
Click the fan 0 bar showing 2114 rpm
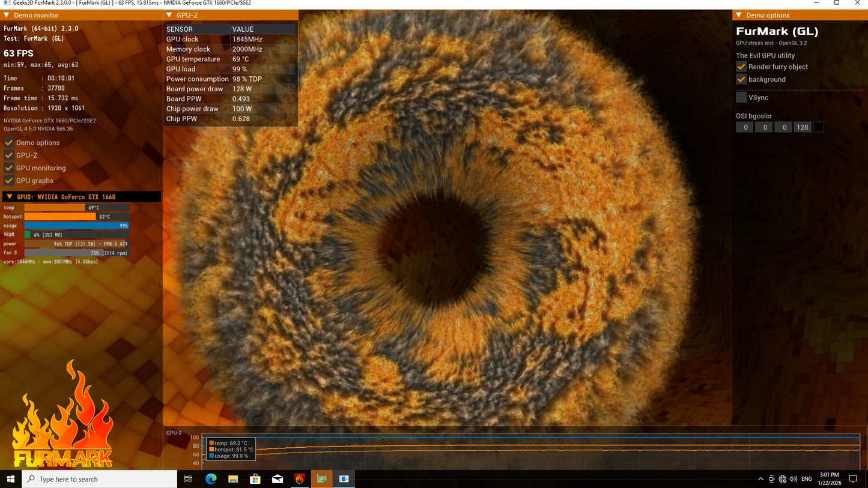point(77,253)
